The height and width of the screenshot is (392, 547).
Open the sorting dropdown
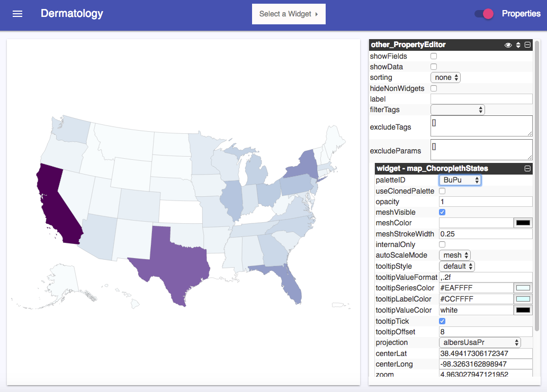click(445, 77)
